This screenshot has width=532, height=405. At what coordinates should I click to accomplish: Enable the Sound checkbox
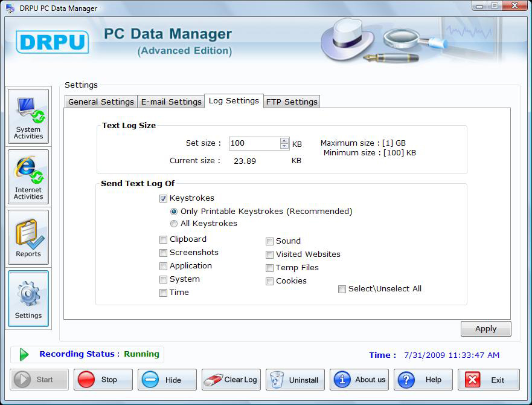(x=269, y=241)
